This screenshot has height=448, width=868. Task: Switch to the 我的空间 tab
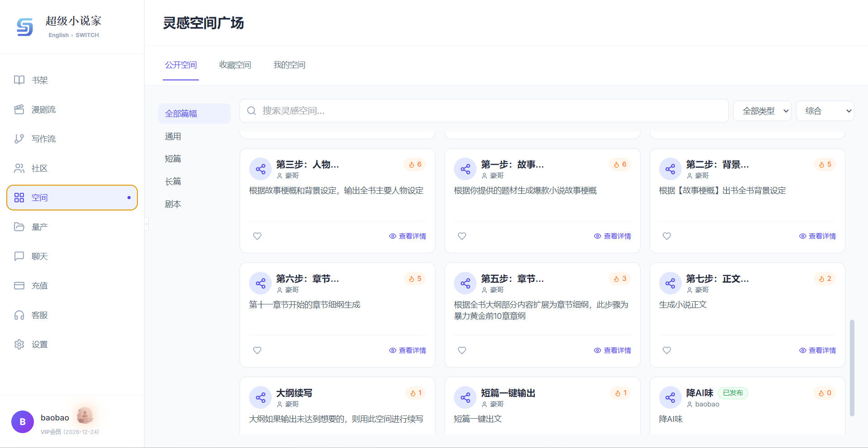tap(289, 65)
